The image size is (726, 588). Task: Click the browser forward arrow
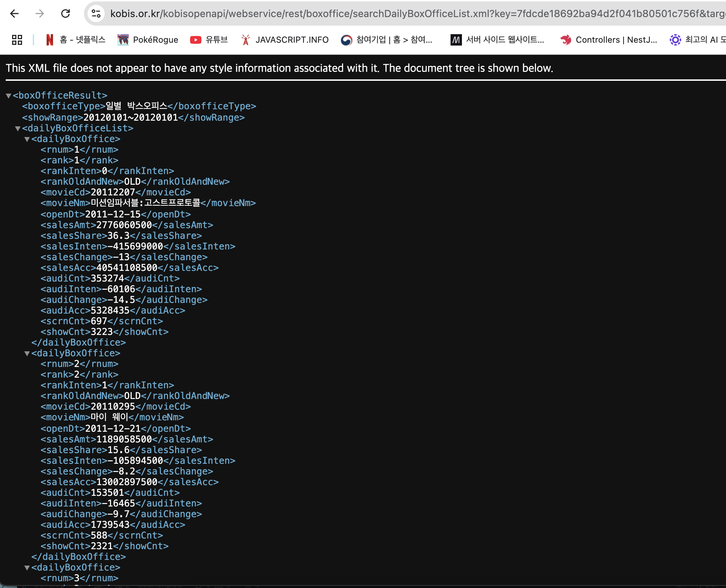pos(40,14)
